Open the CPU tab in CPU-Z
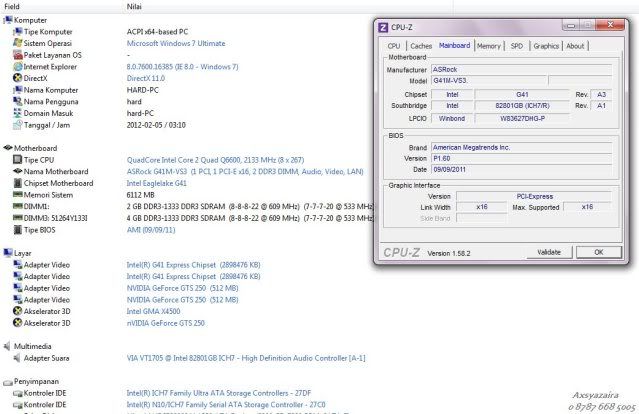This screenshot has height=414, width=639. tap(394, 46)
